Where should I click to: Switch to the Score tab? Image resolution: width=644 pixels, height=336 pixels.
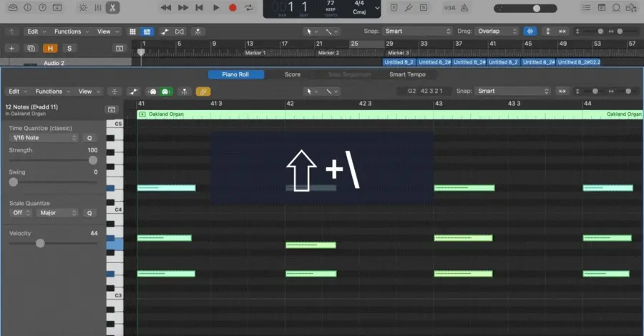coord(293,74)
